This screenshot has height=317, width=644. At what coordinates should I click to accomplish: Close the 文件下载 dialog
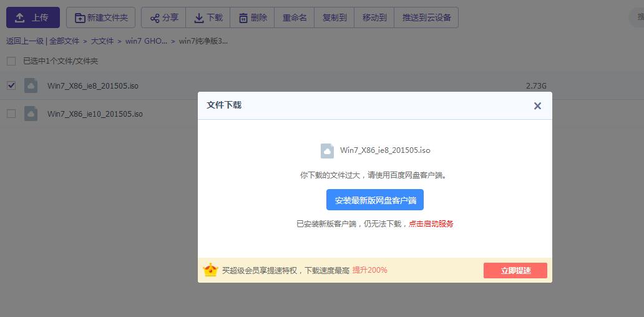point(537,106)
